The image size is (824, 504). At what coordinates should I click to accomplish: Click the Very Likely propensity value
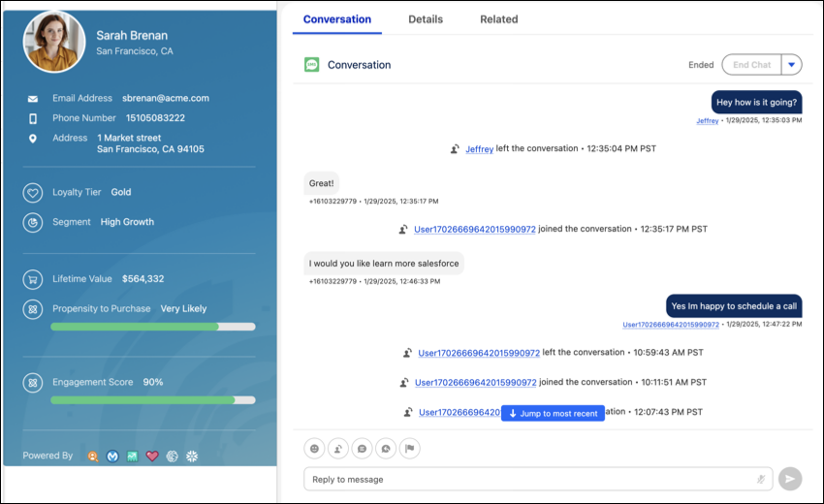pyautogui.click(x=183, y=309)
